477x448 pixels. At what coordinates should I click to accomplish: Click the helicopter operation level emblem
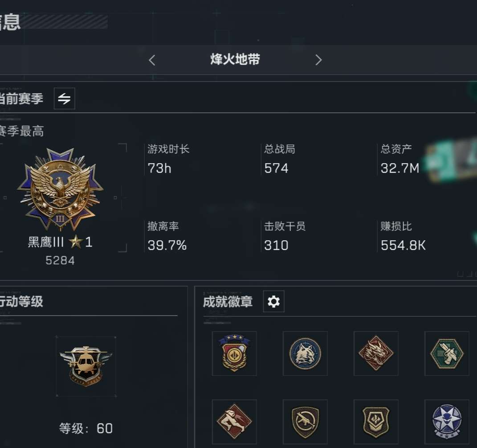point(86,366)
